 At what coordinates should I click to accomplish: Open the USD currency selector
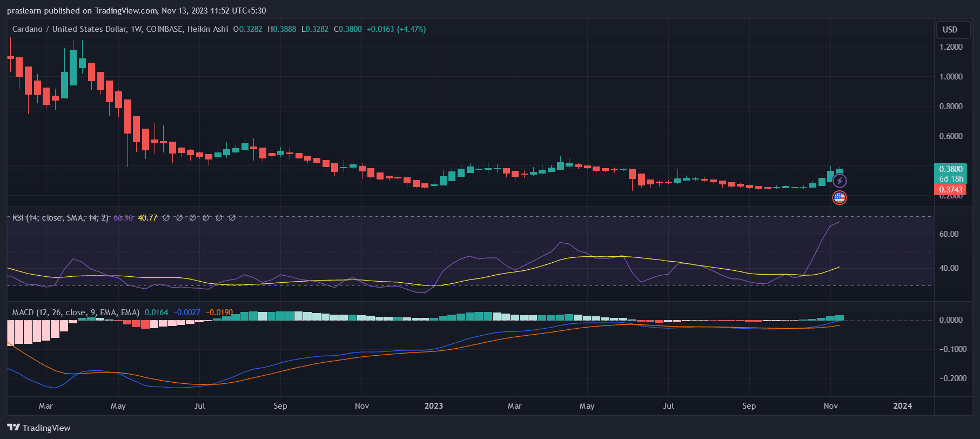pos(950,30)
